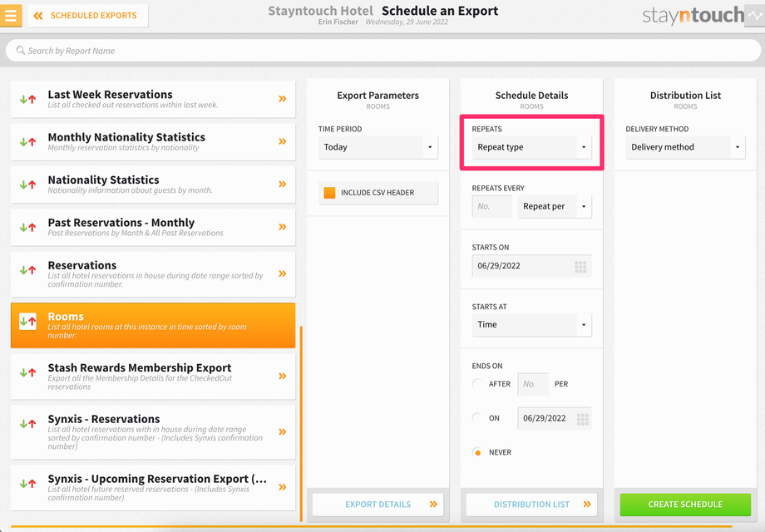Open the Time Period dropdown showing Today

pos(378,147)
